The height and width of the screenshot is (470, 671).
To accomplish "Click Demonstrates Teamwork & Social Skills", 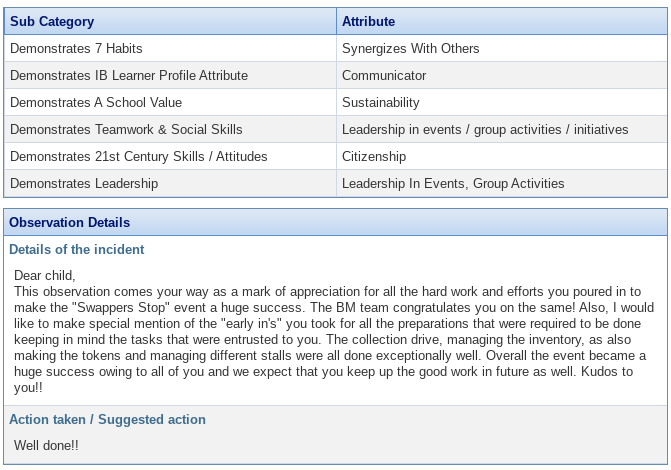I will (x=126, y=129).
